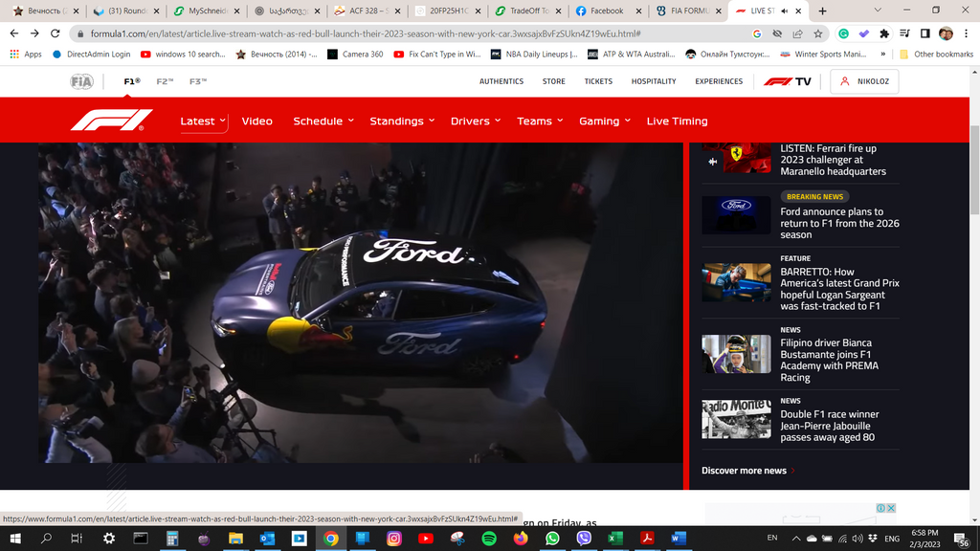Click the ad info icon on the advertisement
This screenshot has height=551, width=980.
[880, 508]
